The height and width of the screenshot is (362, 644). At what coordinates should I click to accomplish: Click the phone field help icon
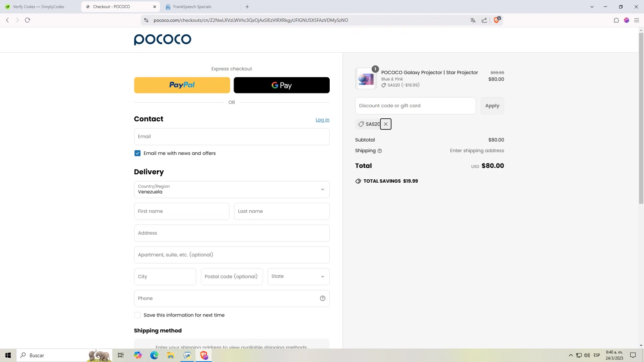pos(322,299)
